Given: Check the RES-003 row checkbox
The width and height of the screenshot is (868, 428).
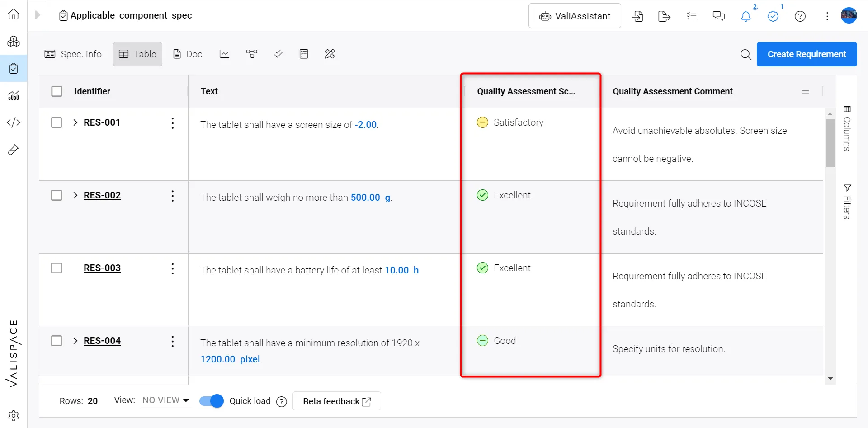Looking at the screenshot, I should (57, 268).
